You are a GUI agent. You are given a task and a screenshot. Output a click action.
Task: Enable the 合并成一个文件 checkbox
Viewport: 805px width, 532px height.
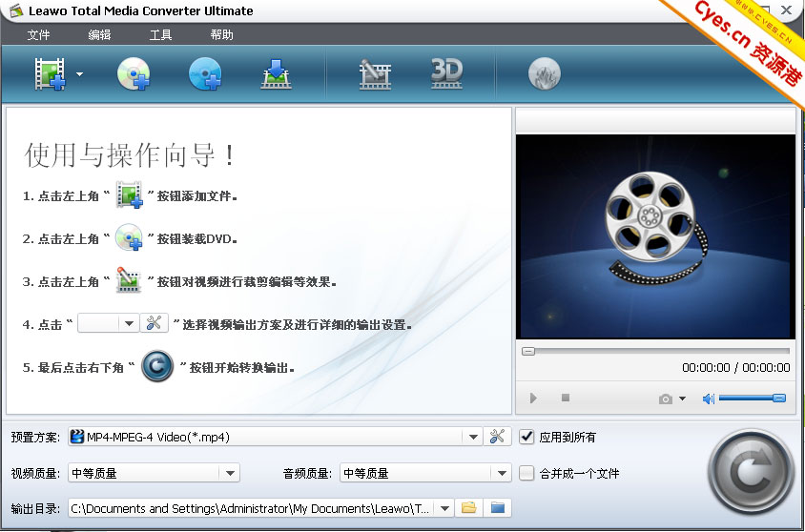click(x=526, y=473)
